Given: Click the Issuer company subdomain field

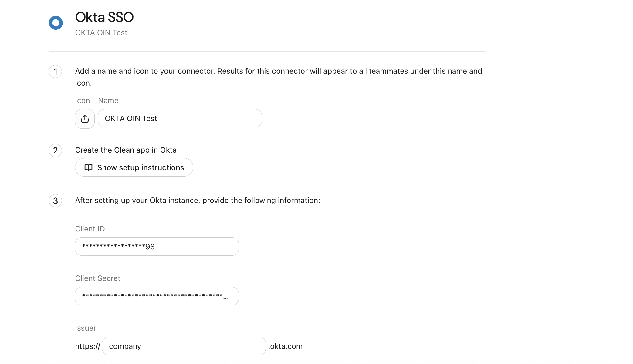Looking at the screenshot, I should 184,346.
